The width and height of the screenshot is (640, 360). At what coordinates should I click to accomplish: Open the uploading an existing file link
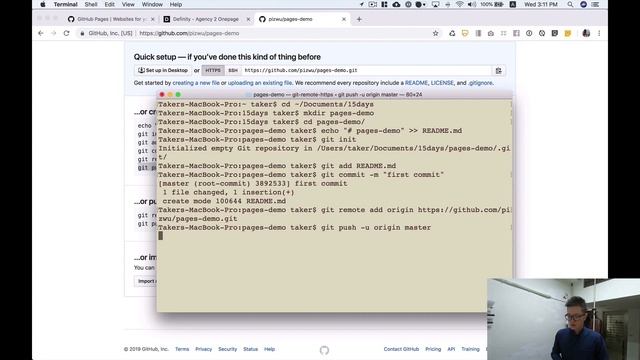pos(260,83)
